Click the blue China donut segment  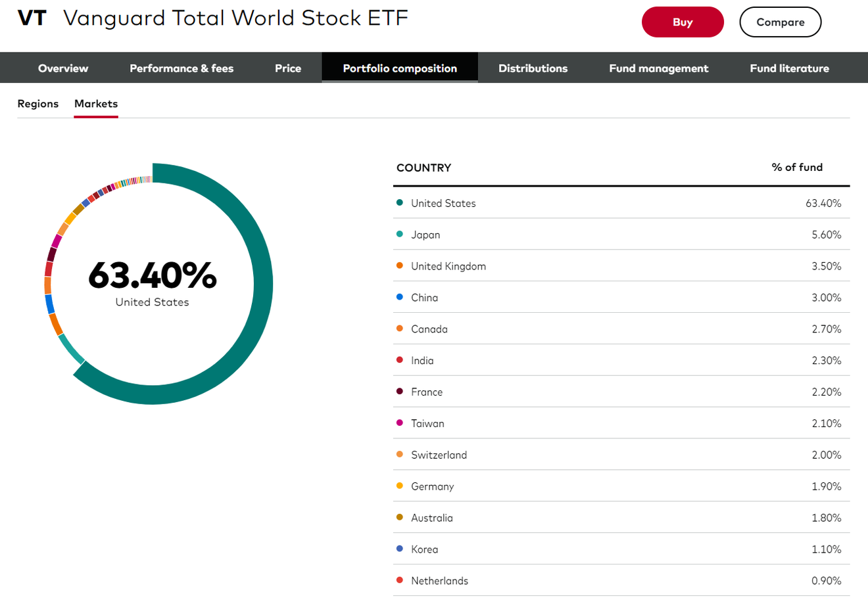[x=50, y=304]
